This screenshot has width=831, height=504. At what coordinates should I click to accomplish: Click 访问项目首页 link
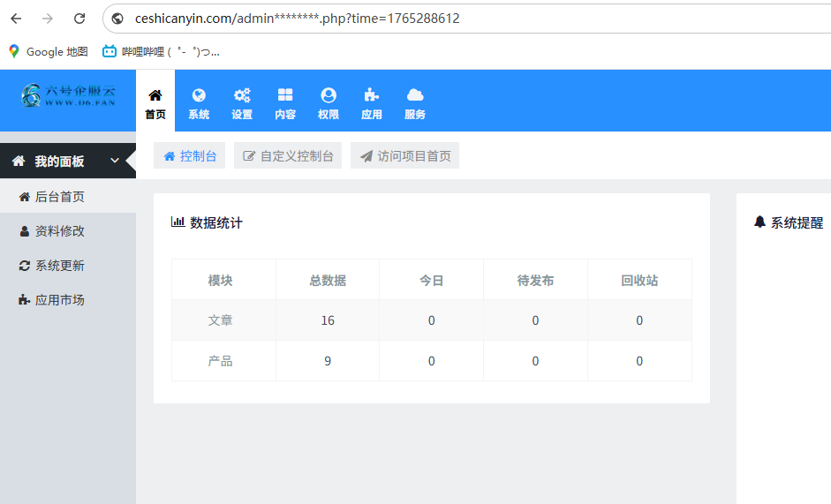404,156
